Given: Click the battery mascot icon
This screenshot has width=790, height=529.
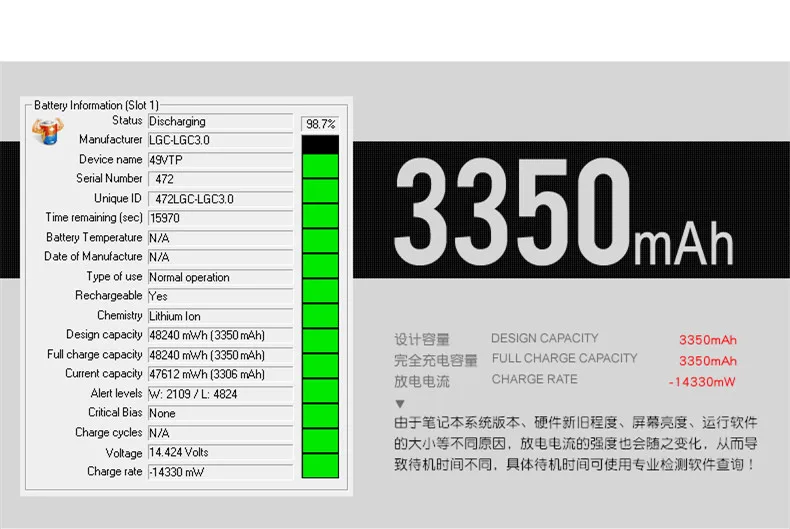Looking at the screenshot, I should [x=48, y=131].
